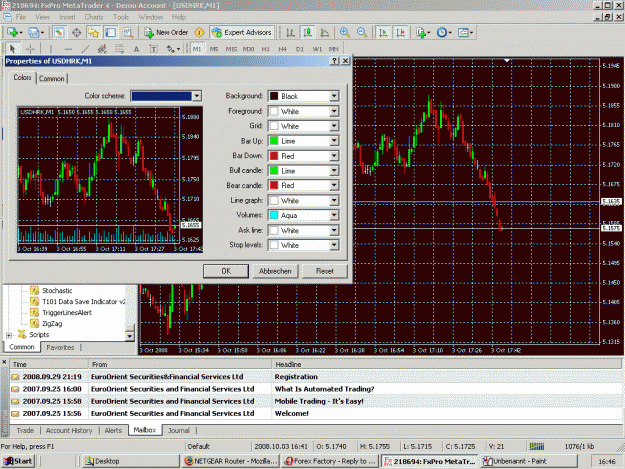
Task: Click the Zoom Out magnifier icon
Action: coord(362,33)
